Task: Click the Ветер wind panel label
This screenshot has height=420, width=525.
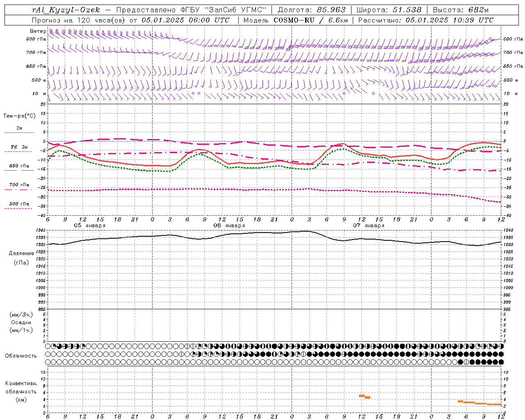Action: pyautogui.click(x=38, y=31)
